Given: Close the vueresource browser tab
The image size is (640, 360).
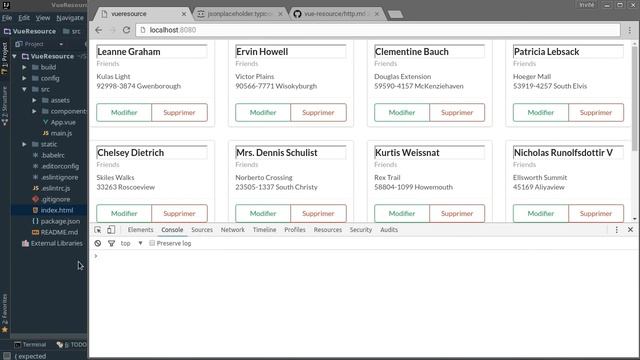Looking at the screenshot, I should tap(184, 14).
